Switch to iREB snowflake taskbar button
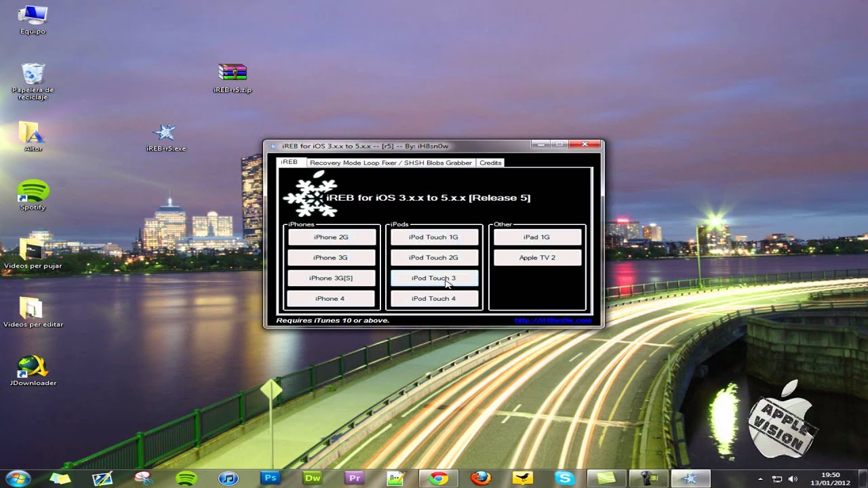Viewport: 868px width, 488px height. 691,478
